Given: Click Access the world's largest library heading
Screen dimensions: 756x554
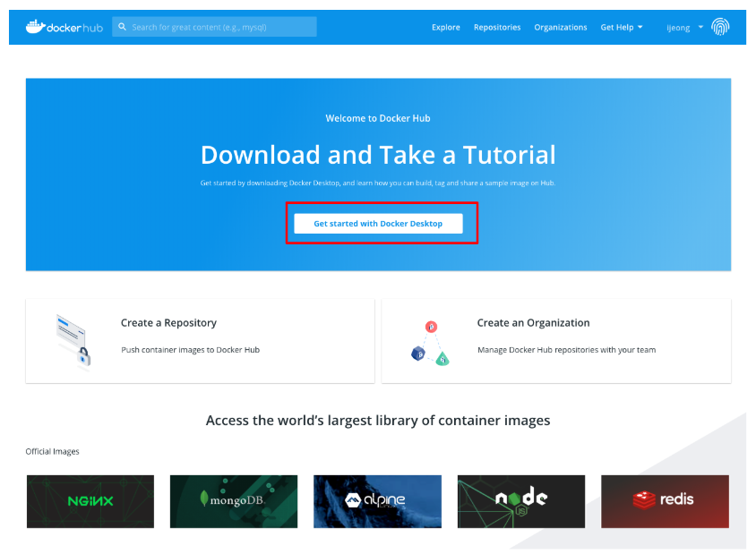Looking at the screenshot, I should coord(378,421).
